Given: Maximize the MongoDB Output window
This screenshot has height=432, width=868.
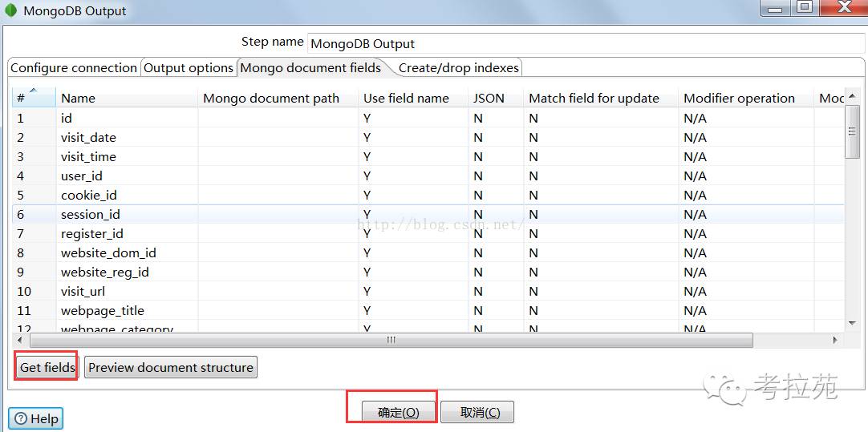Looking at the screenshot, I should 806,6.
